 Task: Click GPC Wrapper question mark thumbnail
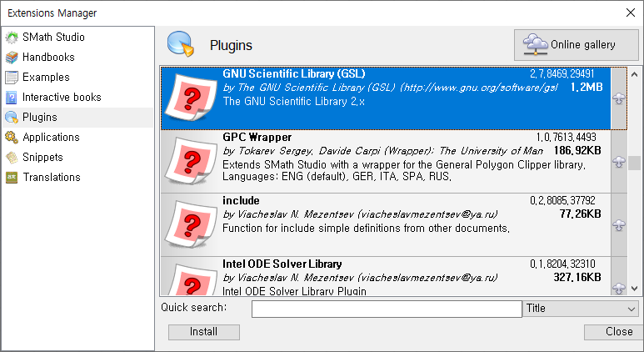(x=191, y=161)
